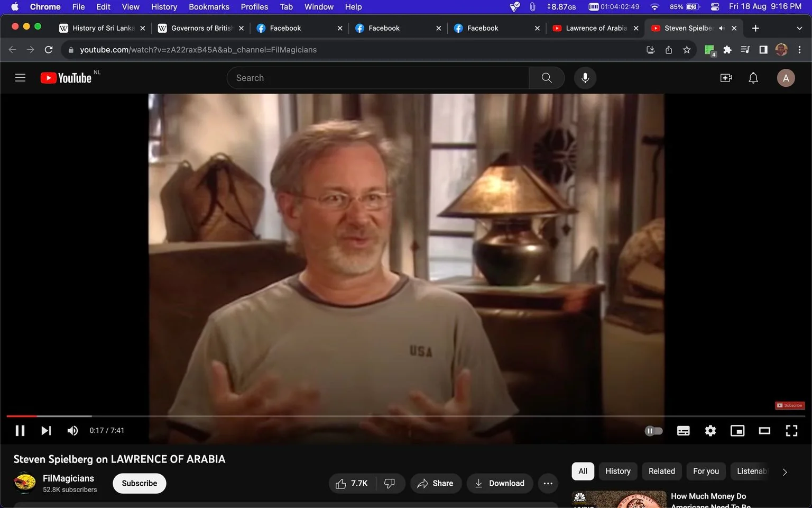Open the Bookmarks menu
The width and height of the screenshot is (812, 508).
coord(209,7)
